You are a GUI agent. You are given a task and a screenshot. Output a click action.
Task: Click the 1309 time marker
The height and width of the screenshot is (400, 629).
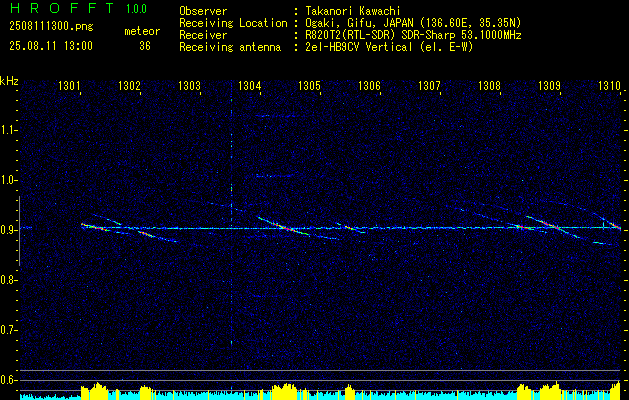tap(549, 85)
